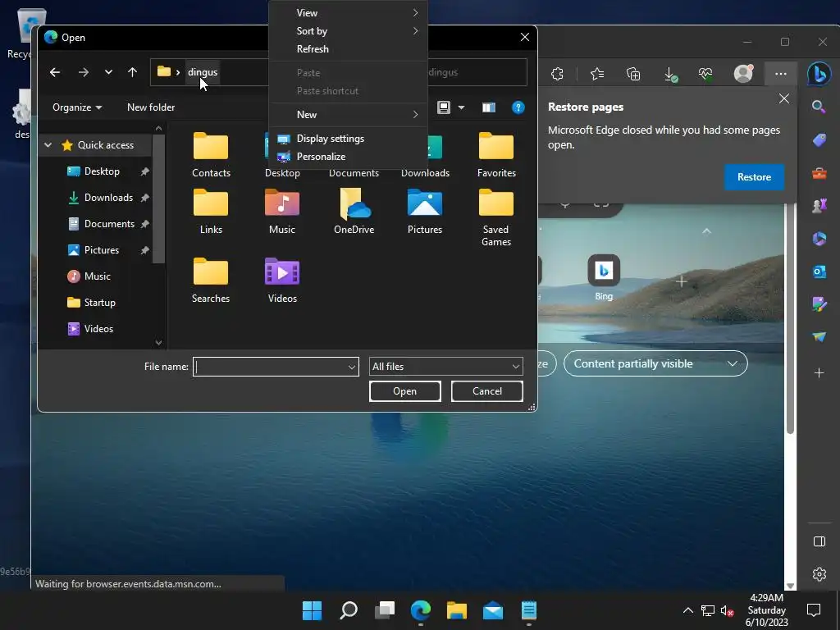The width and height of the screenshot is (840, 630).
Task: Open the Edge sidebar Tools briefcase icon
Action: click(819, 173)
